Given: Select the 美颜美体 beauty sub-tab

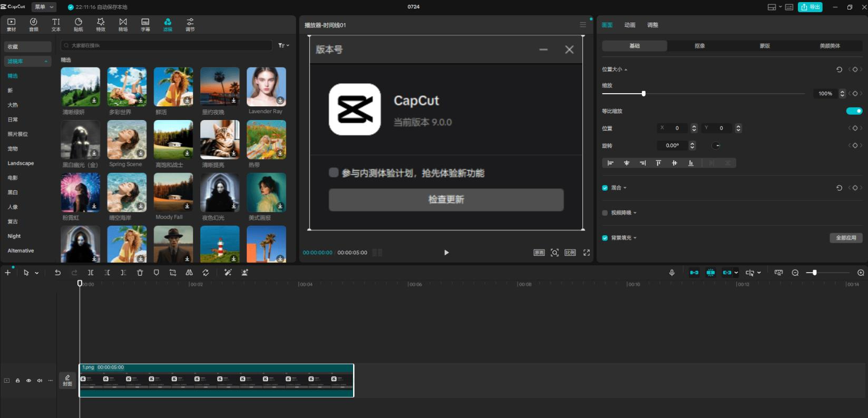Looking at the screenshot, I should click(x=830, y=46).
